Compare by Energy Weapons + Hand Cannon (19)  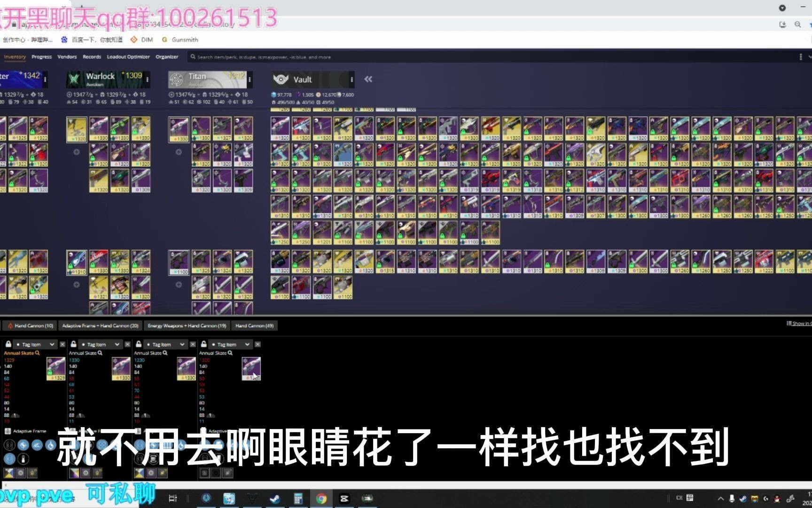click(x=187, y=325)
